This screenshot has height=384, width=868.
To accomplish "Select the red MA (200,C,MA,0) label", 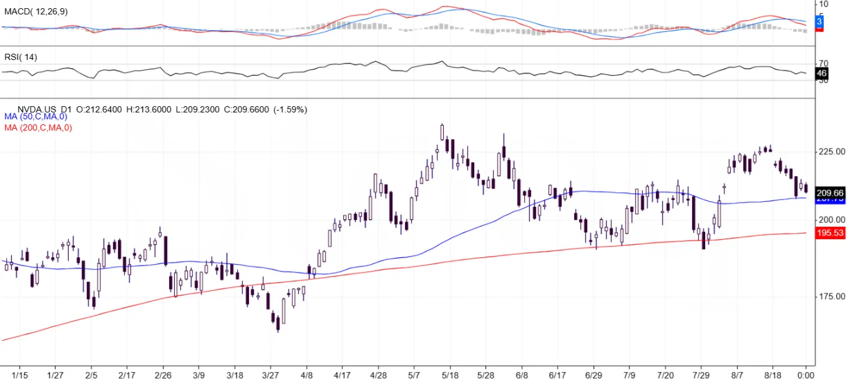I will [38, 128].
